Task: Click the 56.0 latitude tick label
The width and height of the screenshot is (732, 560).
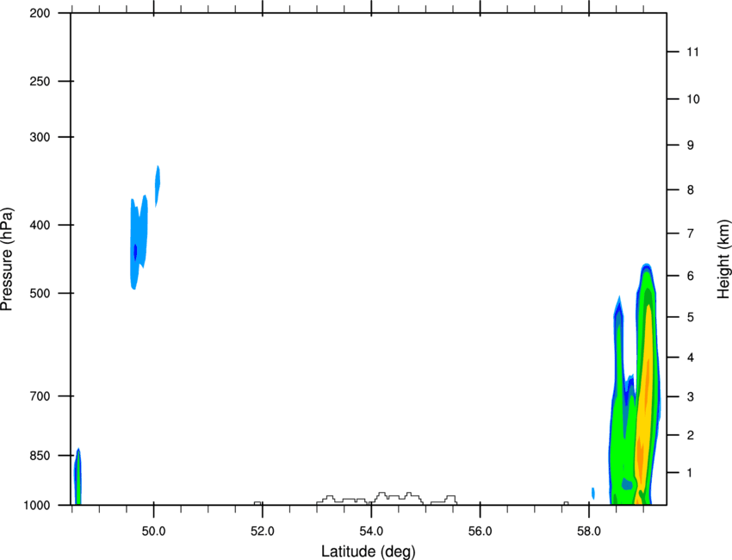Action: tap(481, 532)
